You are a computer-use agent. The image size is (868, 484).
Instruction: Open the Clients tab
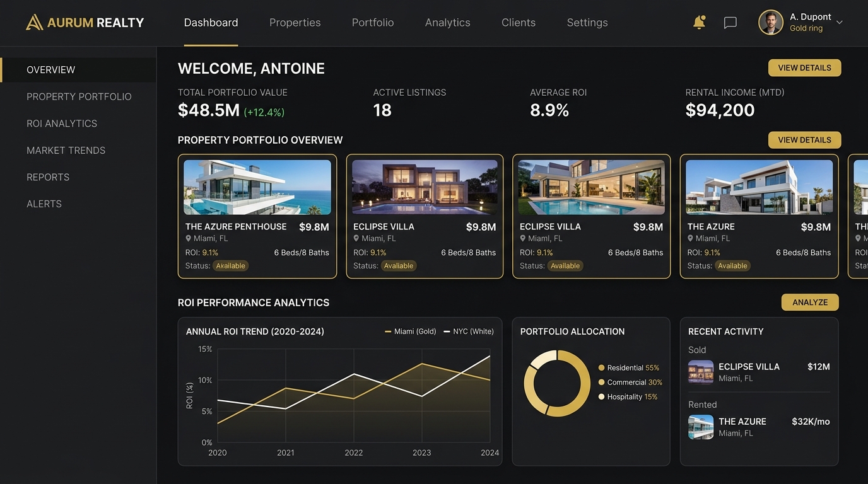pyautogui.click(x=519, y=23)
